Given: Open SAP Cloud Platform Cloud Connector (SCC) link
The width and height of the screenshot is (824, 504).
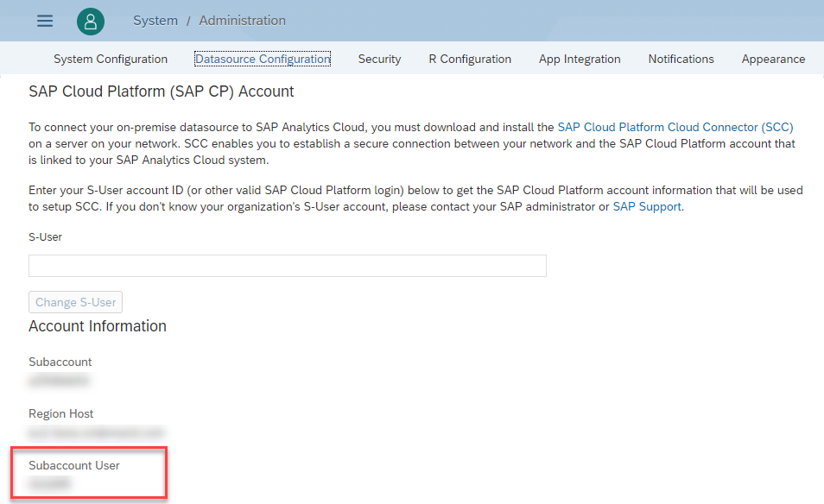Looking at the screenshot, I should click(x=675, y=127).
